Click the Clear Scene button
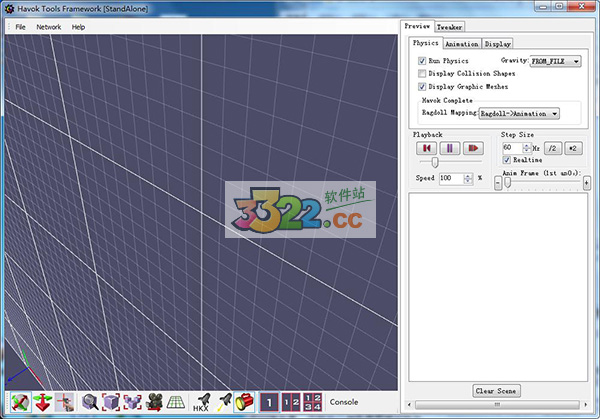Image resolution: width=600 pixels, height=419 pixels. tap(496, 391)
